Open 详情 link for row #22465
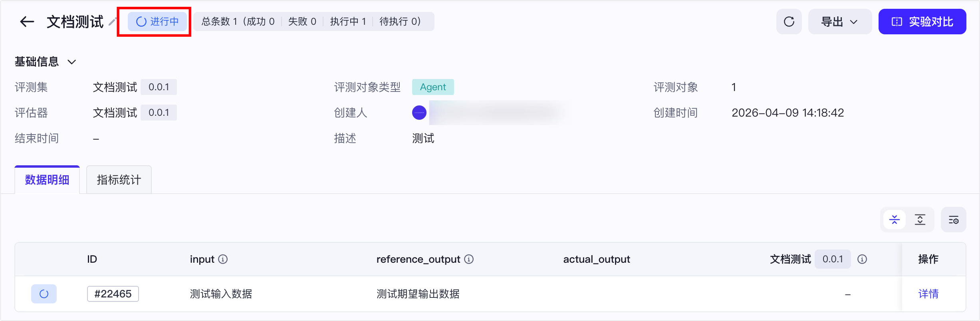This screenshot has width=980, height=321. (928, 294)
